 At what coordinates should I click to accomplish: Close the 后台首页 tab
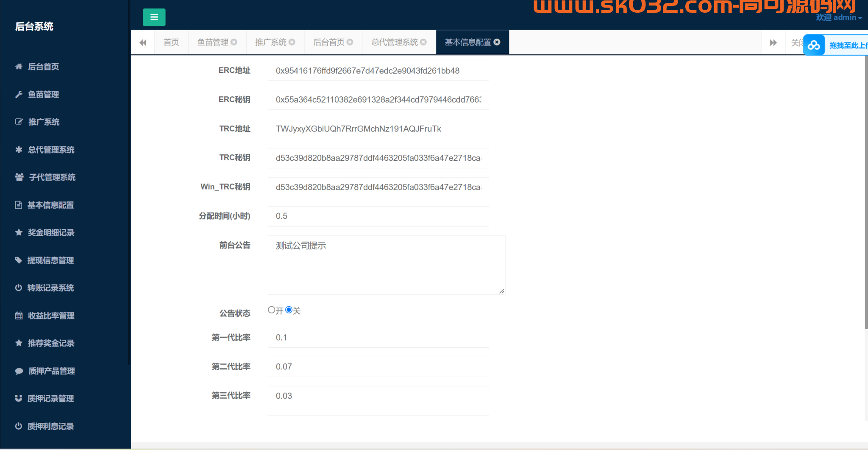pyautogui.click(x=350, y=42)
